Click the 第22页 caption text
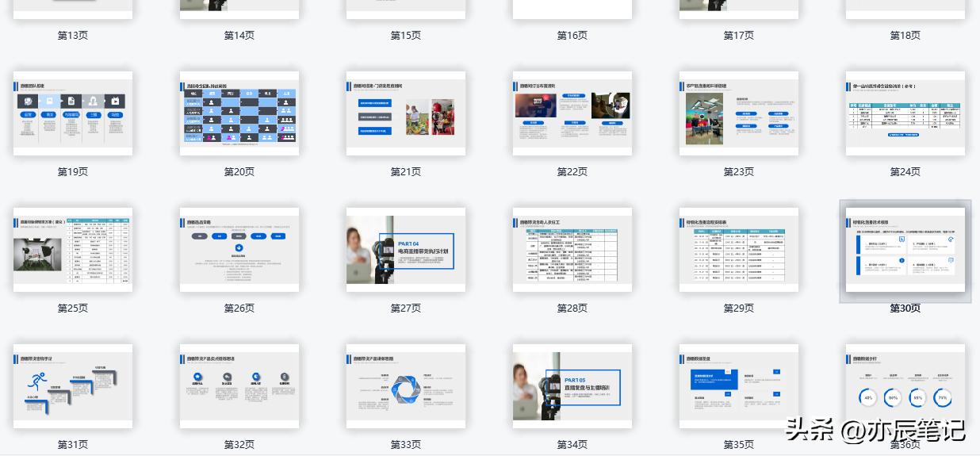Viewport: 980px width, 456px height. pos(572,171)
